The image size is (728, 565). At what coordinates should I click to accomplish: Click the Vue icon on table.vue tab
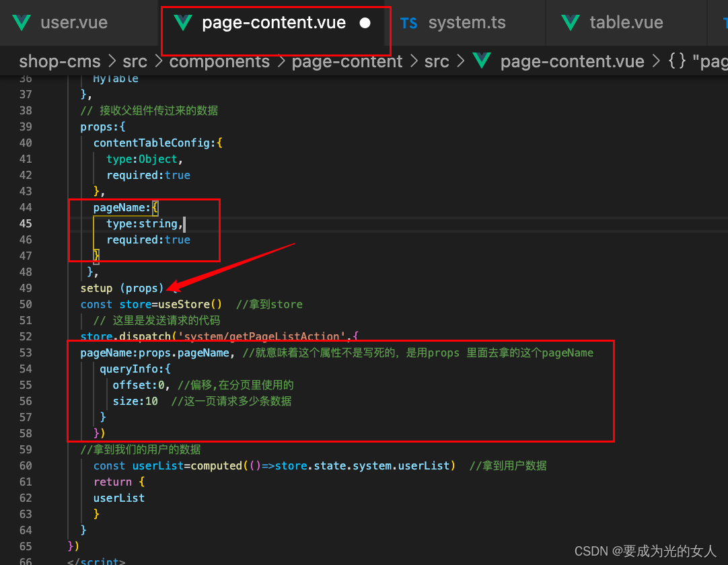pyautogui.click(x=570, y=22)
